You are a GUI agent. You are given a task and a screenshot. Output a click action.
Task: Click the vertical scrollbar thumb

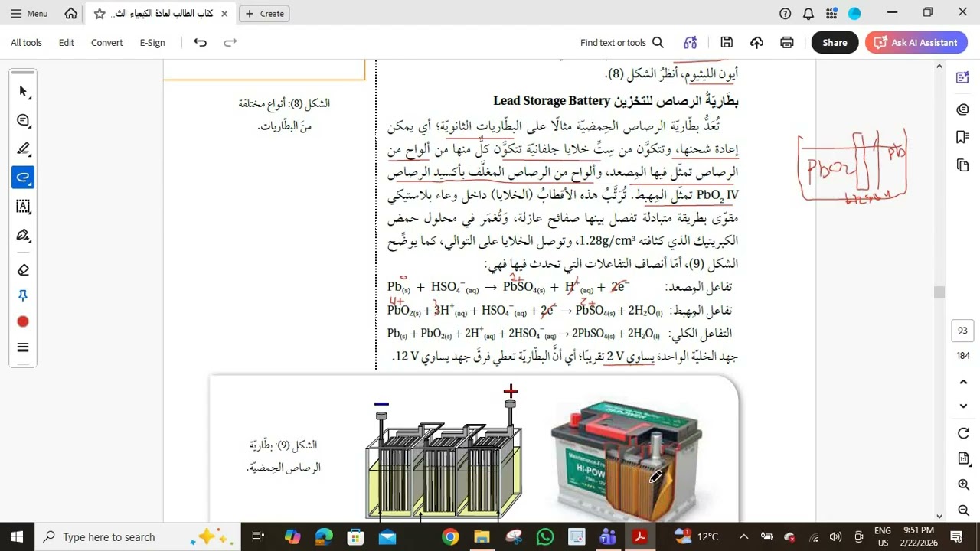click(939, 292)
